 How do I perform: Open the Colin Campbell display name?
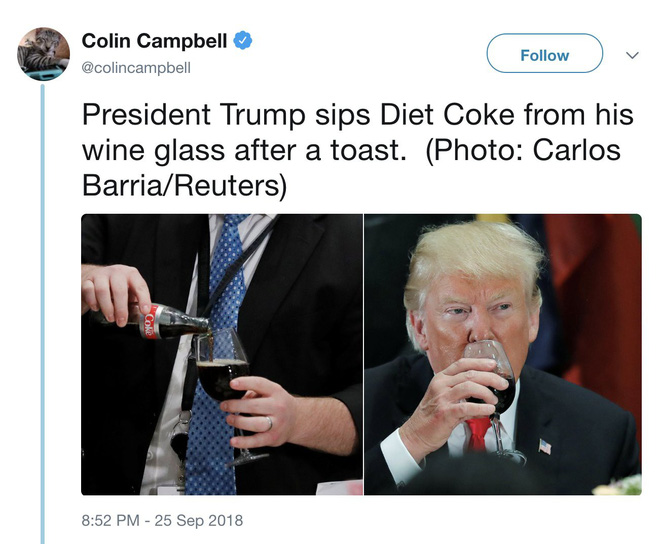pos(154,41)
